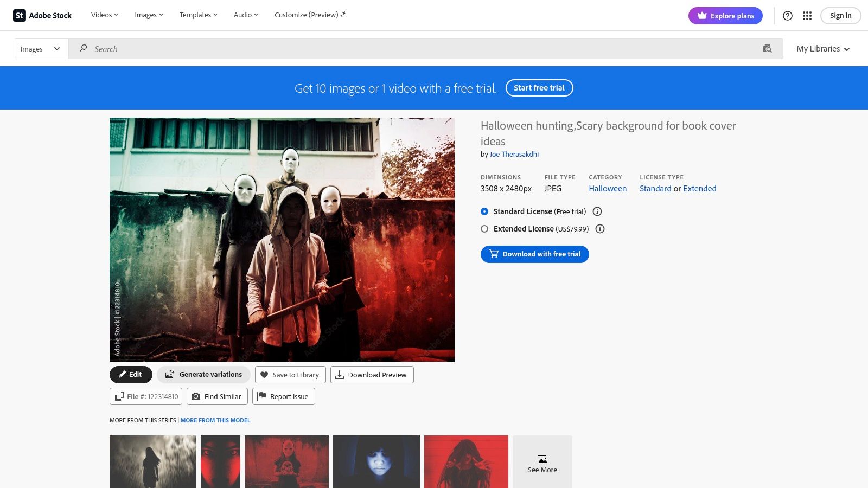Click the Generate variations icon
Screen dimensions: 868x488
[x=170, y=374]
